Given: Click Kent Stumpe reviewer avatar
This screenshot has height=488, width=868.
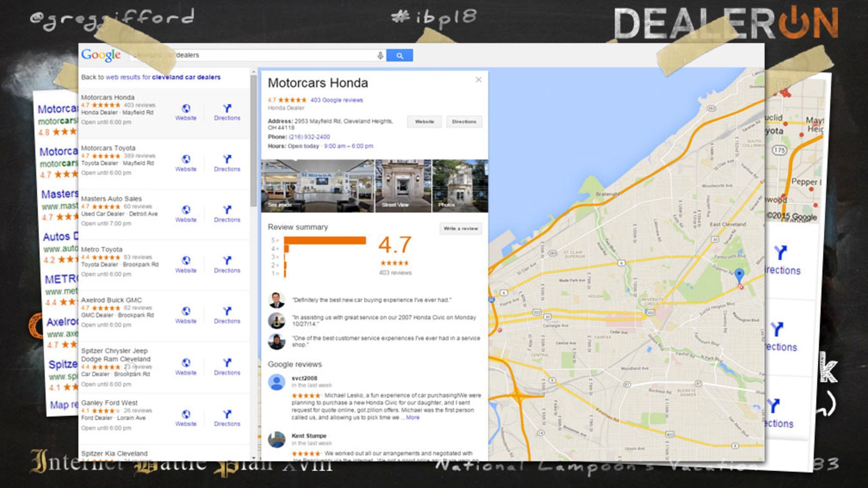Looking at the screenshot, I should coord(276,439).
